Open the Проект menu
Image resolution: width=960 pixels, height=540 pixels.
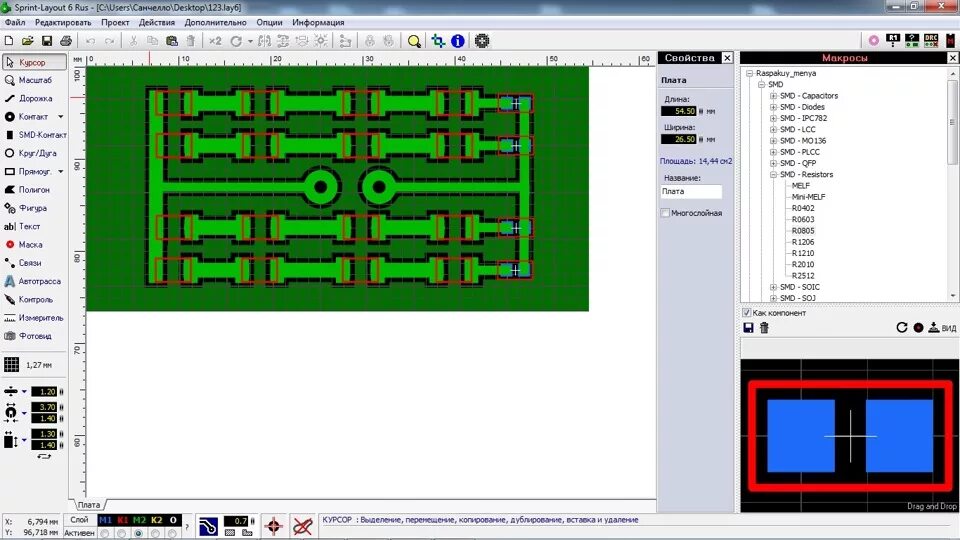pos(115,23)
